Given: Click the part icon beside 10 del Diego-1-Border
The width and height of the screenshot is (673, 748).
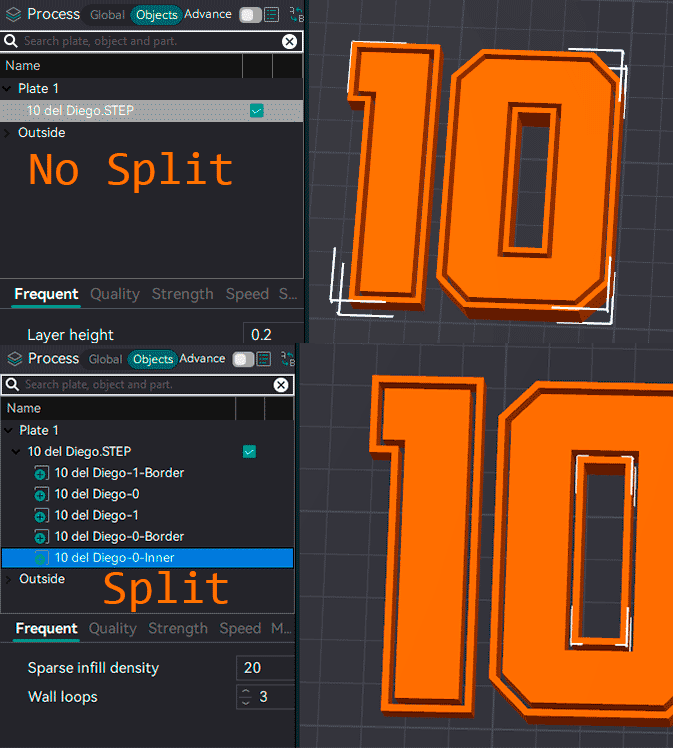Looking at the screenshot, I should 41,473.
